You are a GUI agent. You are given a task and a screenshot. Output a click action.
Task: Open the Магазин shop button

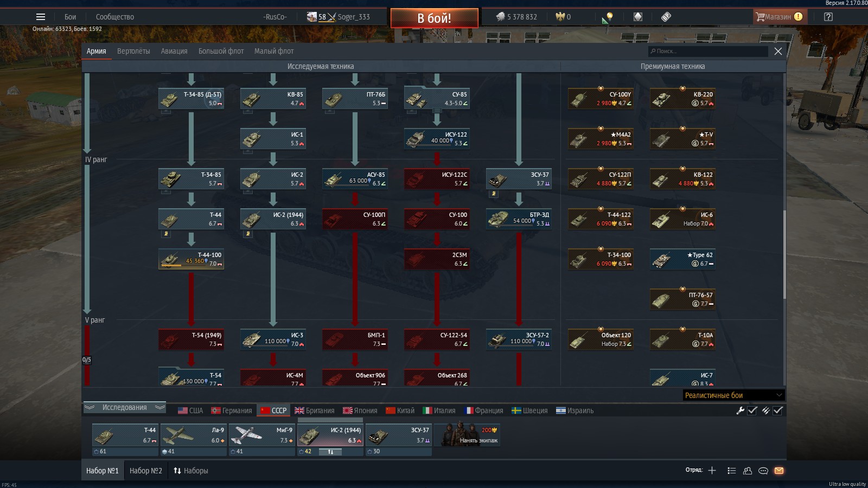[780, 17]
